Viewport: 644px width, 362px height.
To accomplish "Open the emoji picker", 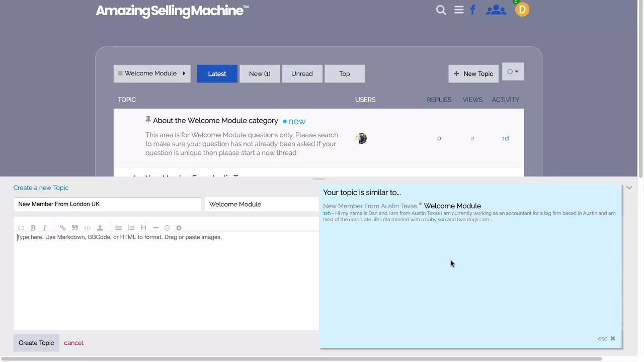I will 167,228.
